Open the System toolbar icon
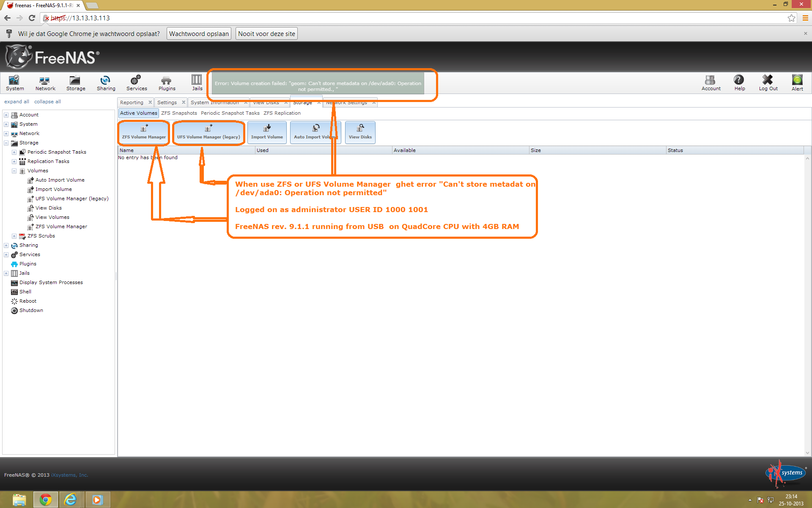The image size is (812, 508). tap(15, 83)
